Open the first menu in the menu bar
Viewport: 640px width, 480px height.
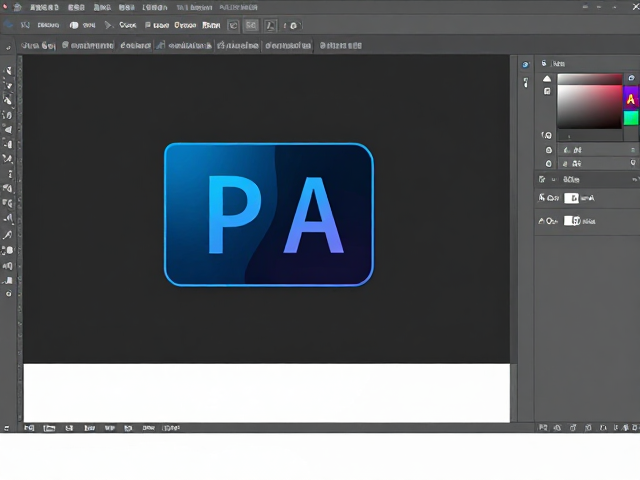click(x=44, y=7)
